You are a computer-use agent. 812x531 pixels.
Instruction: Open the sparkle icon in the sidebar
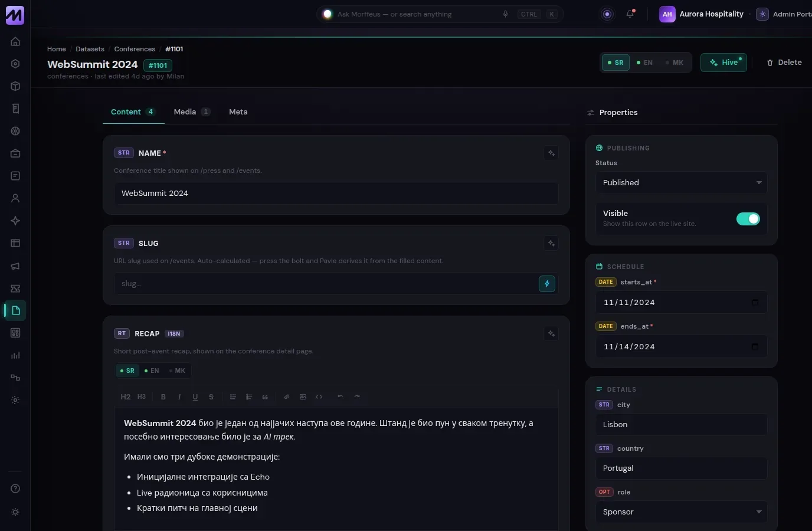click(15, 221)
